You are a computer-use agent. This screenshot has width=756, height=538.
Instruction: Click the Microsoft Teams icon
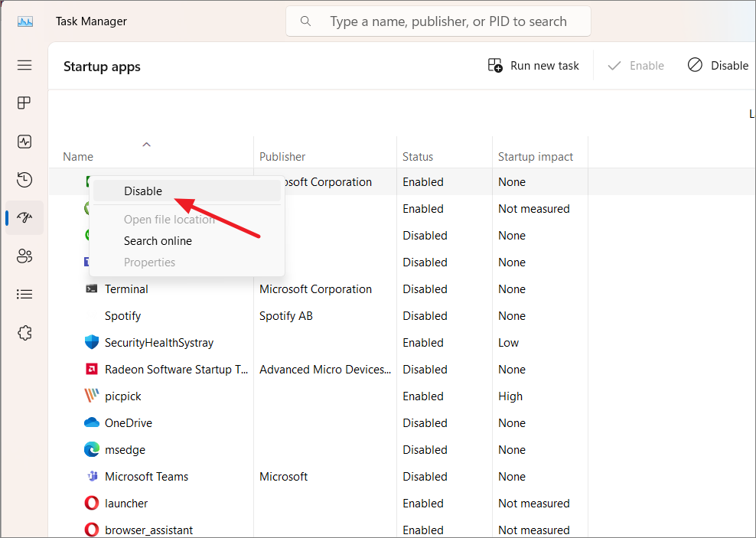[x=93, y=476]
